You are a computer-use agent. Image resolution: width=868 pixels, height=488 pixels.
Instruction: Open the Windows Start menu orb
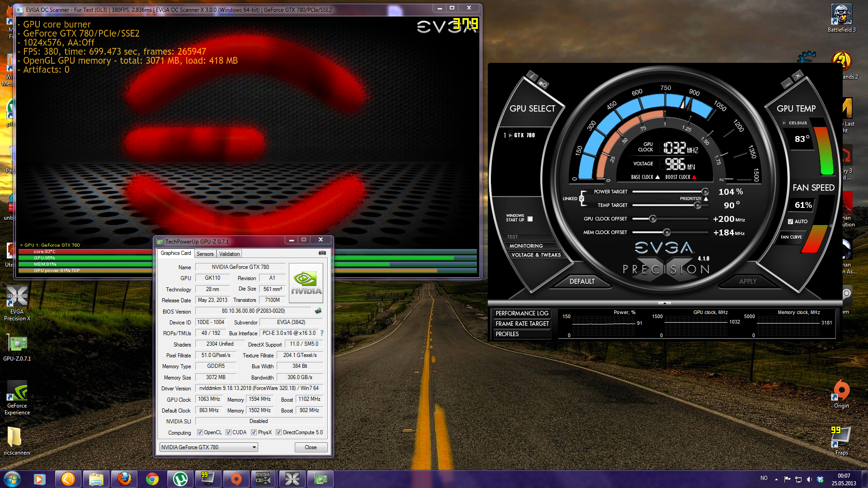click(12, 479)
